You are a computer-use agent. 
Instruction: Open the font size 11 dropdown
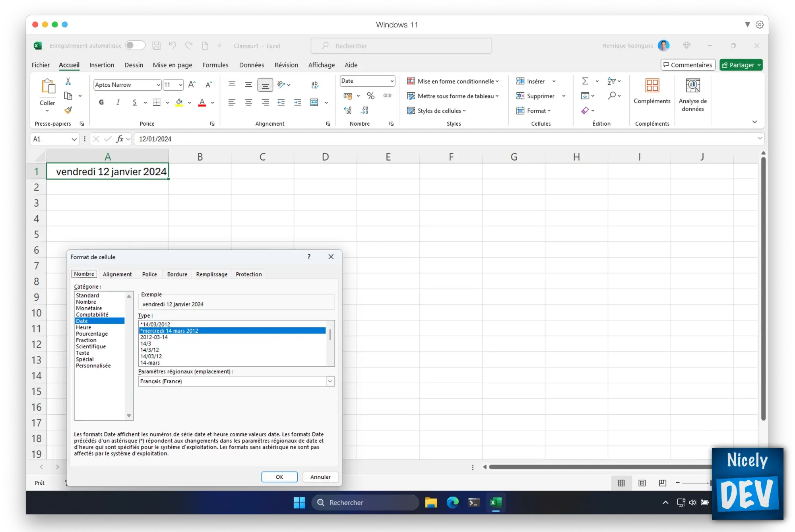point(180,85)
